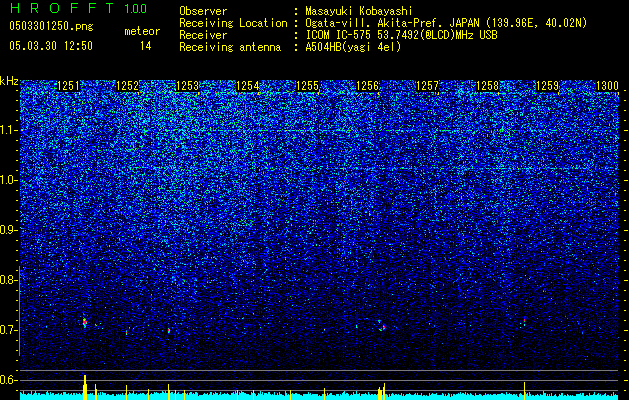Click the 1256 time marker
The image size is (629, 400).
pos(367,86)
